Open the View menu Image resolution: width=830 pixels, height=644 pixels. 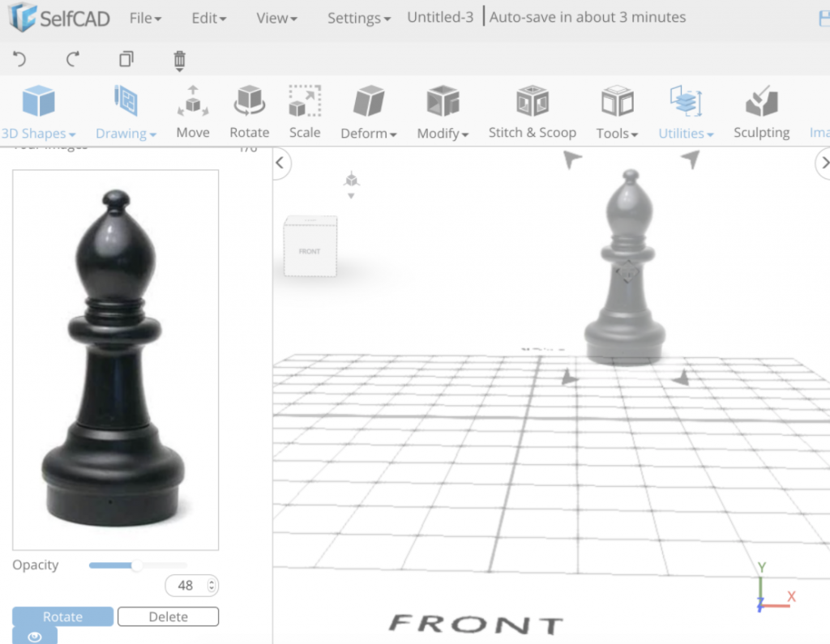(276, 17)
